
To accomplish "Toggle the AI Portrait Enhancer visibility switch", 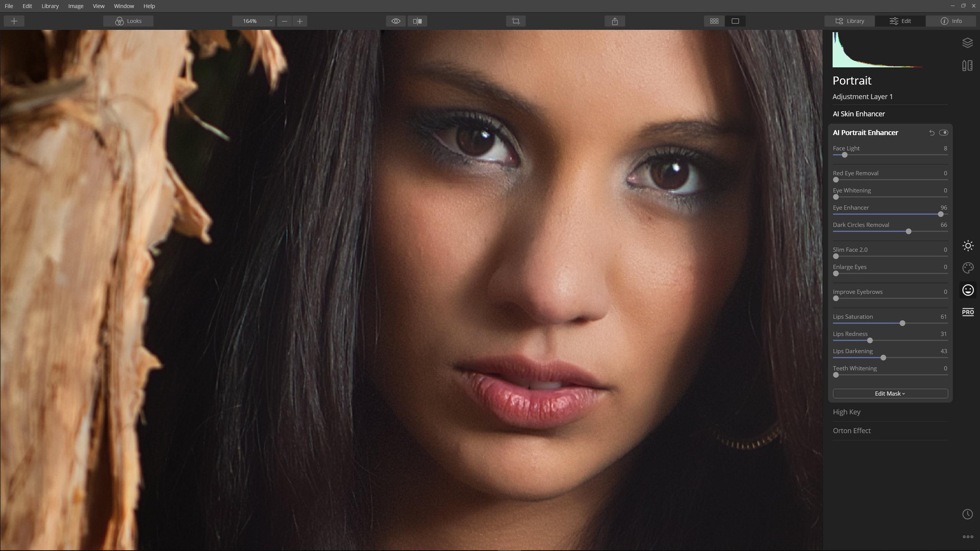I will [944, 133].
